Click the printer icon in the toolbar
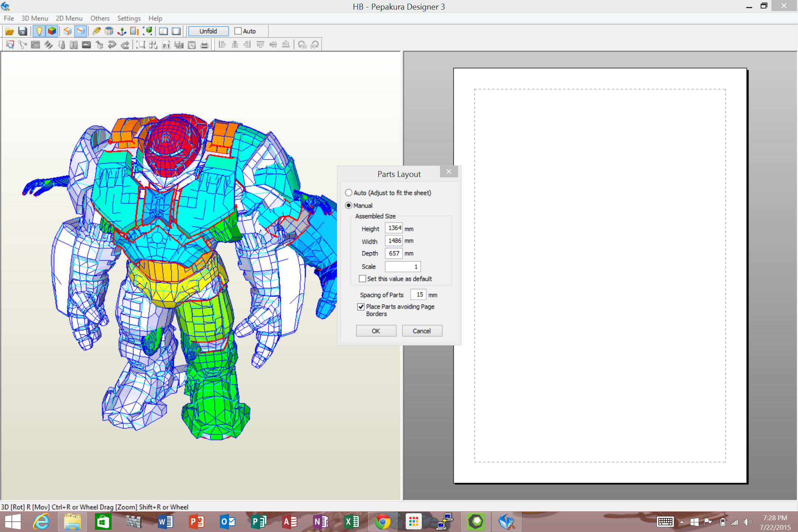 (x=204, y=45)
